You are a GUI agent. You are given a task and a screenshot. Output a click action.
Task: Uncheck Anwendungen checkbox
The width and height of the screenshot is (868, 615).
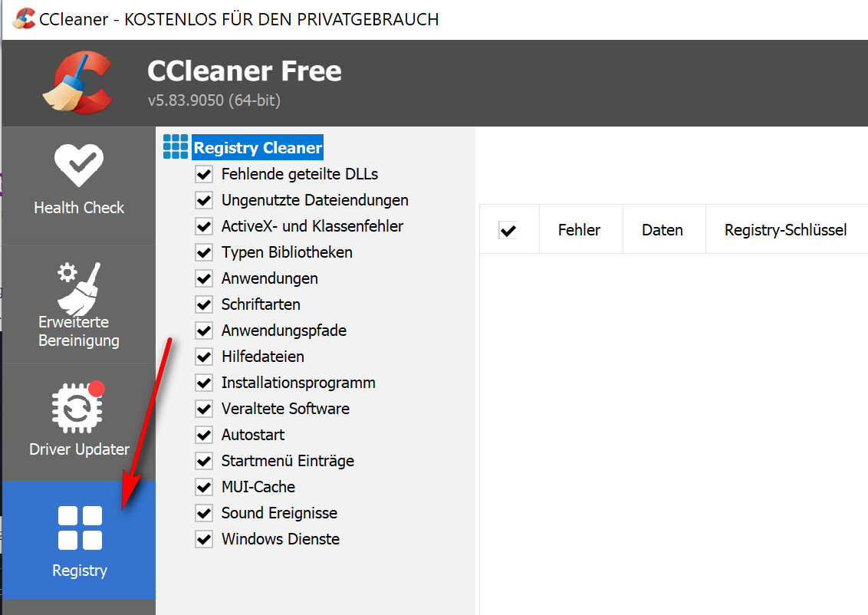[204, 278]
